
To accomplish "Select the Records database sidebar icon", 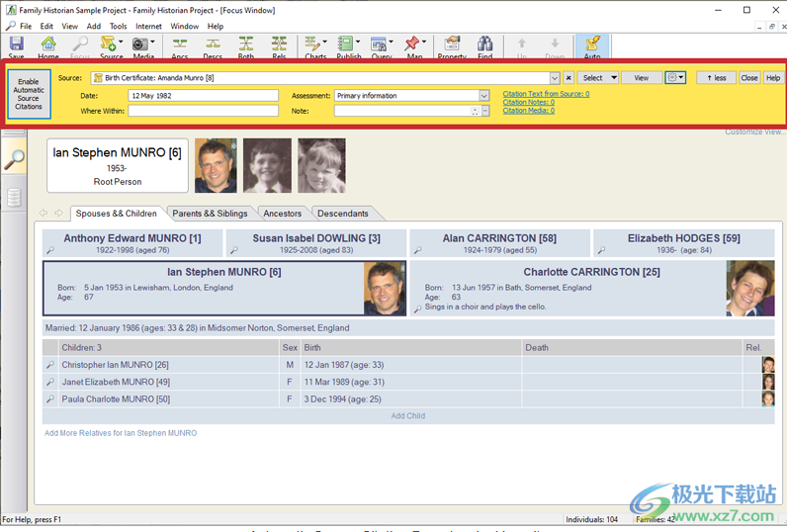I will [15, 197].
